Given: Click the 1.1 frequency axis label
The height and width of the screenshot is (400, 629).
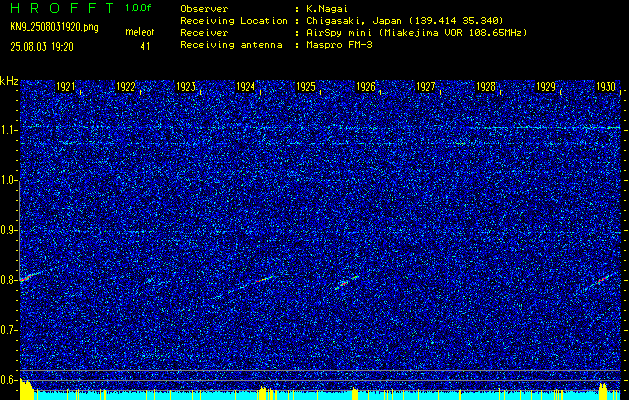Looking at the screenshot, I should pos(8,131).
